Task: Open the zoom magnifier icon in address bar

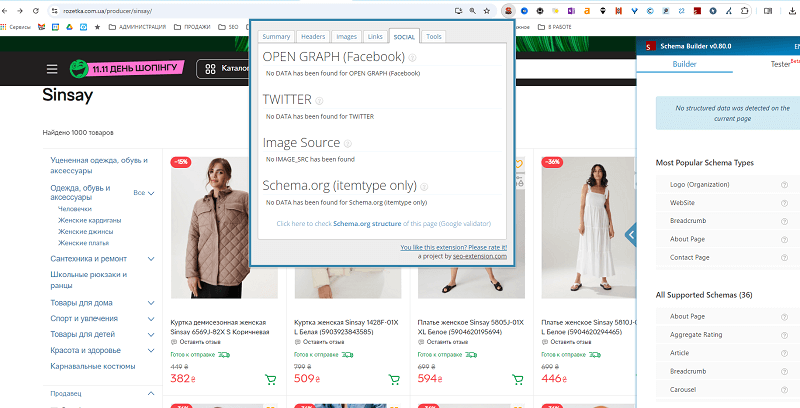Action: pos(472,11)
